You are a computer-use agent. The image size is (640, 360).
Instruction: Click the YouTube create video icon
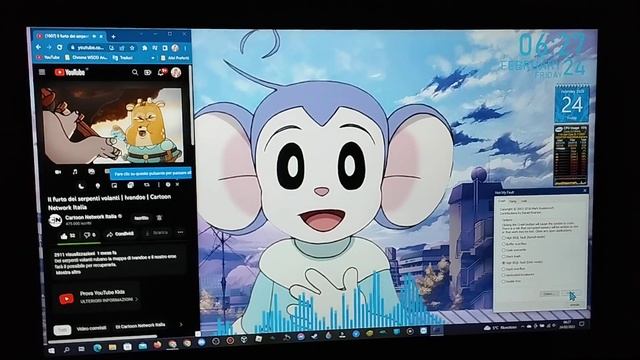[147, 73]
